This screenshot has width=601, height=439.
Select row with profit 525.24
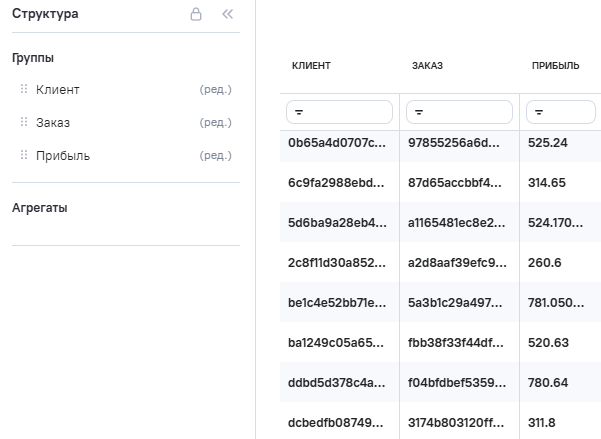(547, 143)
